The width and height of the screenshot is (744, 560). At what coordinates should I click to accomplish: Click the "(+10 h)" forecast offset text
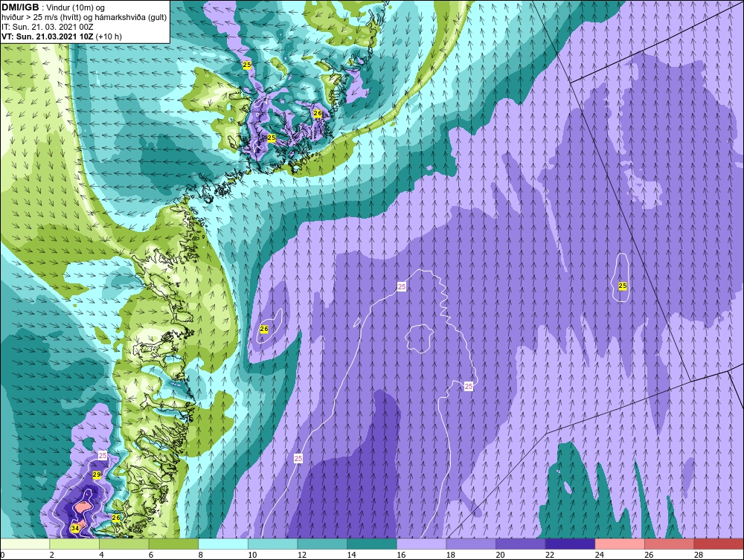pyautogui.click(x=109, y=36)
